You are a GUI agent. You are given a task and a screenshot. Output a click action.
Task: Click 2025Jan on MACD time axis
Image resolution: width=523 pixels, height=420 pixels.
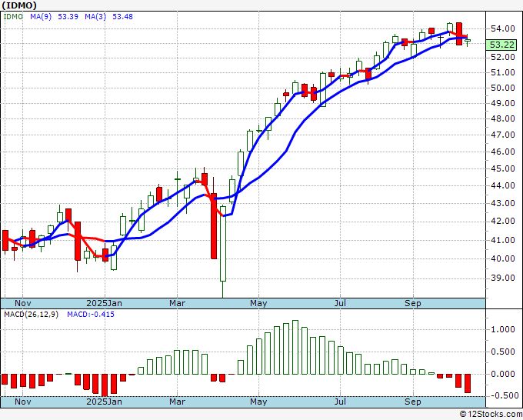point(105,402)
